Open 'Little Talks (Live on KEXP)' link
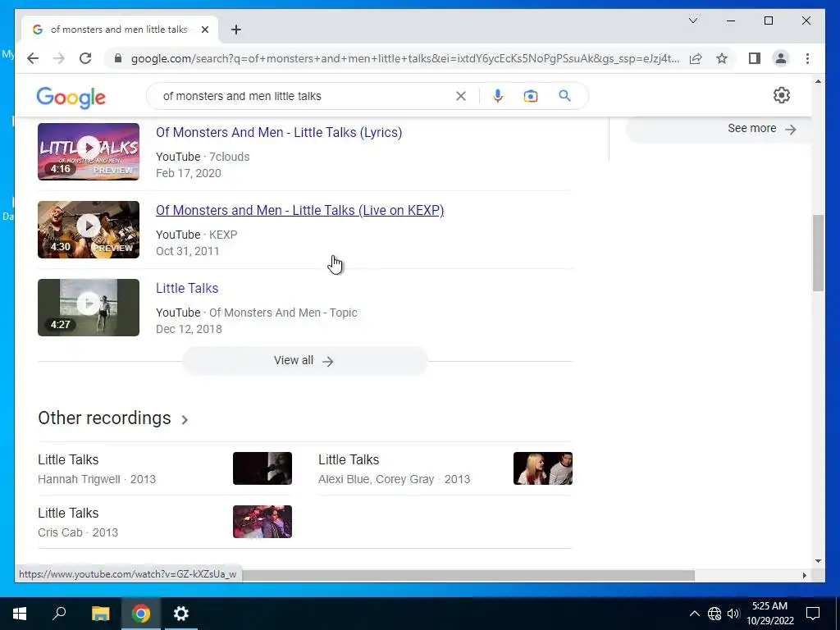This screenshot has height=630, width=840. [299, 211]
